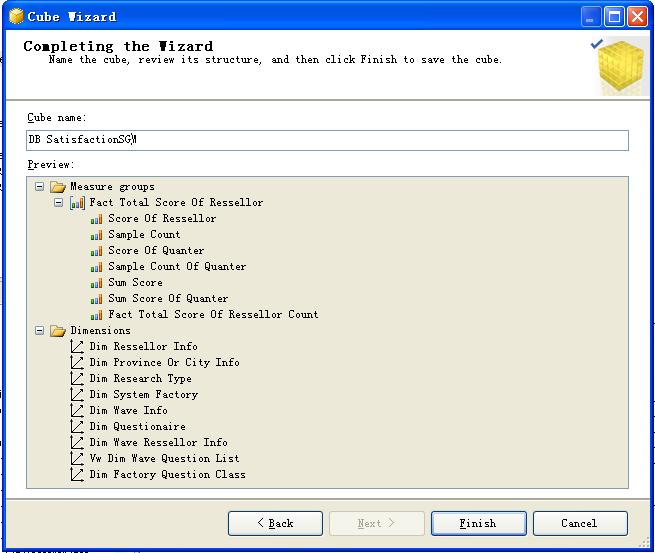Click the disabled Next button
This screenshot has width=655, height=553.
[377, 523]
